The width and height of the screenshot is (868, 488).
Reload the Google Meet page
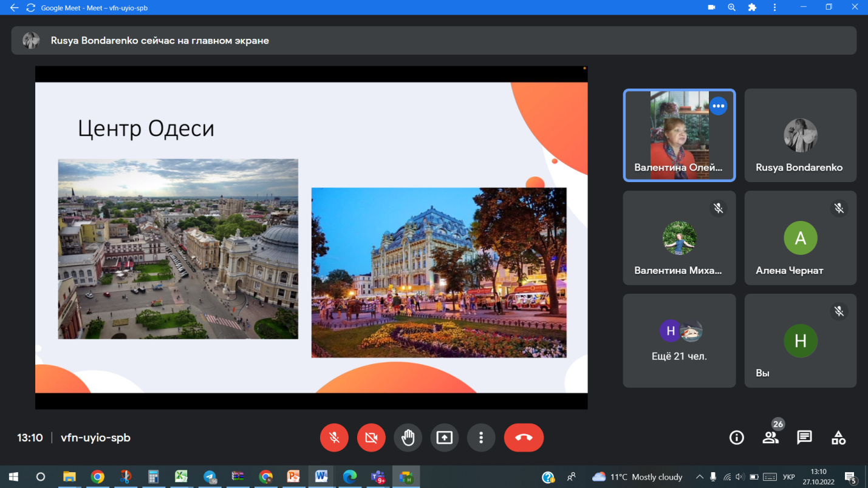30,8
